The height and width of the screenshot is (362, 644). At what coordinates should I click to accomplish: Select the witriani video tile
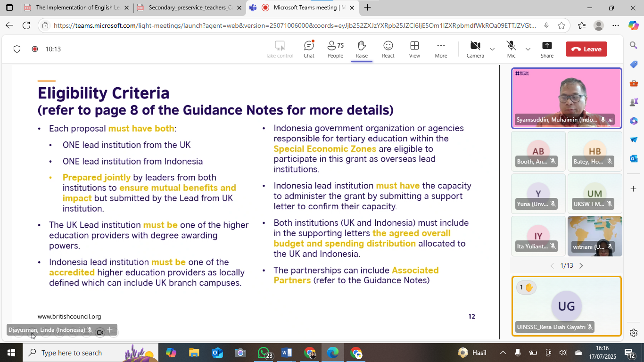(595, 236)
